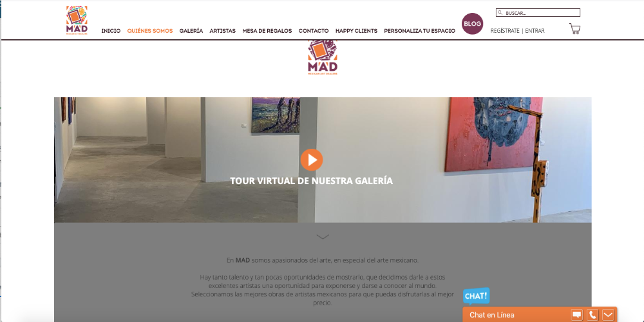This screenshot has width=644, height=322.
Task: Click the ENTRAR login link
Action: click(535, 31)
